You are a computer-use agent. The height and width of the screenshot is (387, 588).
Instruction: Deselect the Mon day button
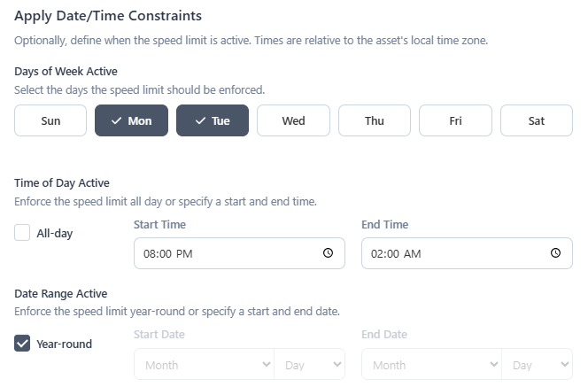coord(131,120)
